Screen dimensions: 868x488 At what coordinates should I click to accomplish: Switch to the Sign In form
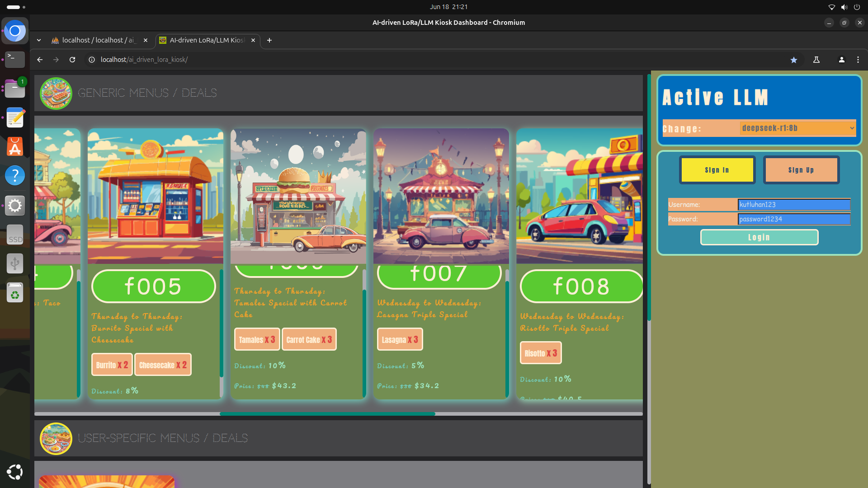click(717, 170)
